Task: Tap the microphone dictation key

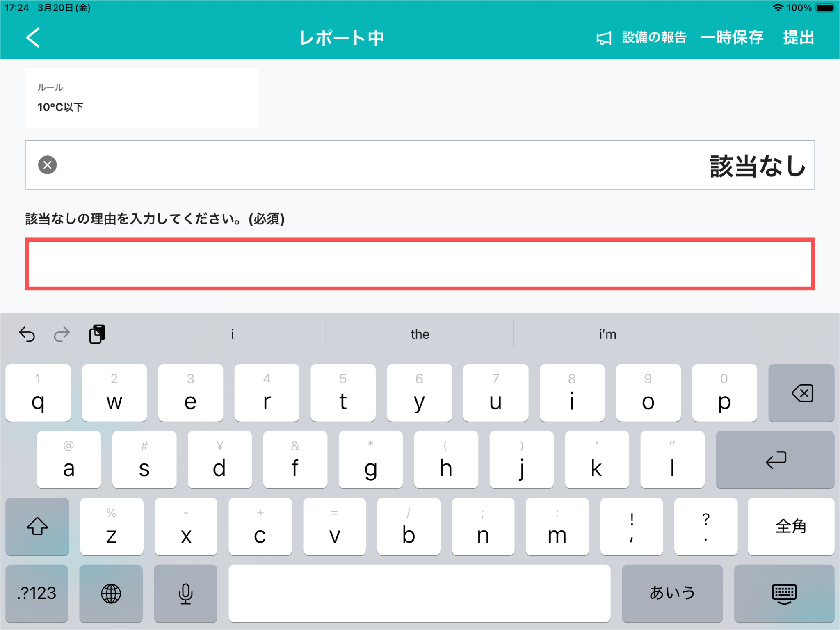Action: 185,593
